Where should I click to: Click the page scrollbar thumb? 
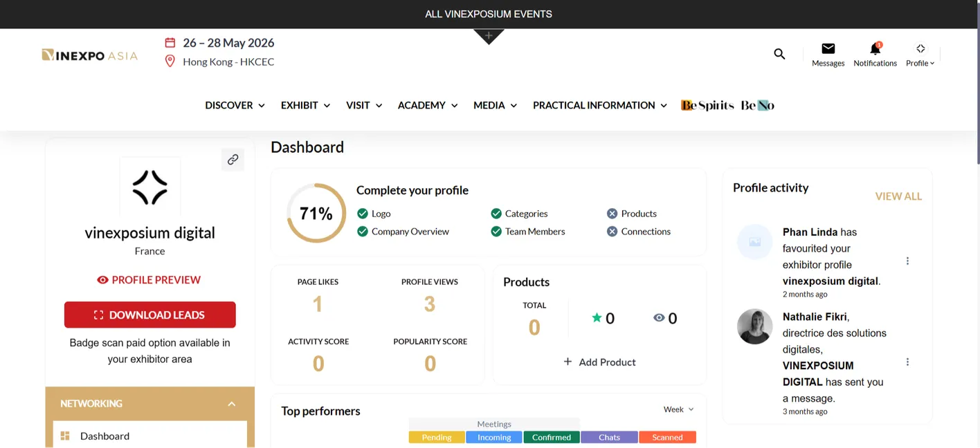point(977,83)
